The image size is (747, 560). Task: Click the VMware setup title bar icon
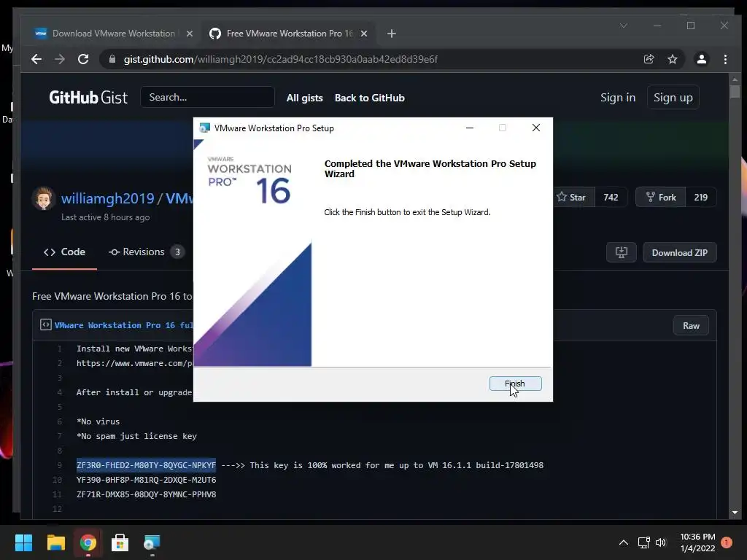pyautogui.click(x=204, y=128)
